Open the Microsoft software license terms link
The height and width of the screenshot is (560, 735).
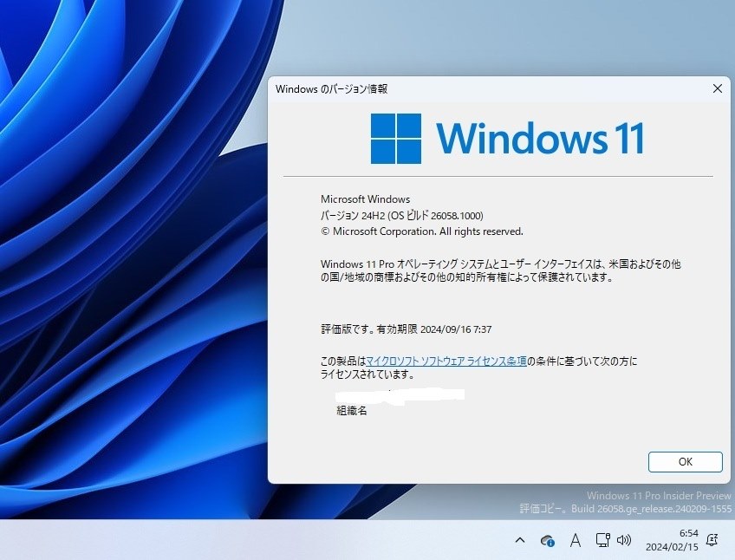pyautogui.click(x=446, y=361)
